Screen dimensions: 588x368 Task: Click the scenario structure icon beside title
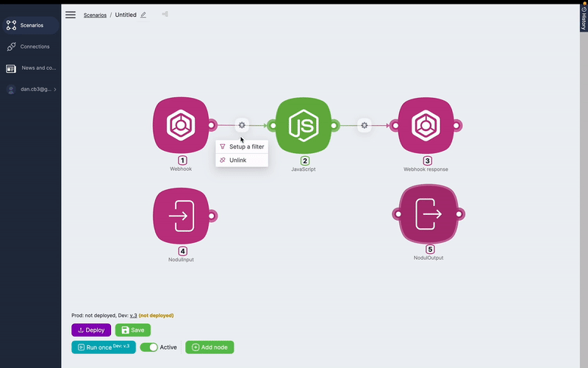(165, 14)
